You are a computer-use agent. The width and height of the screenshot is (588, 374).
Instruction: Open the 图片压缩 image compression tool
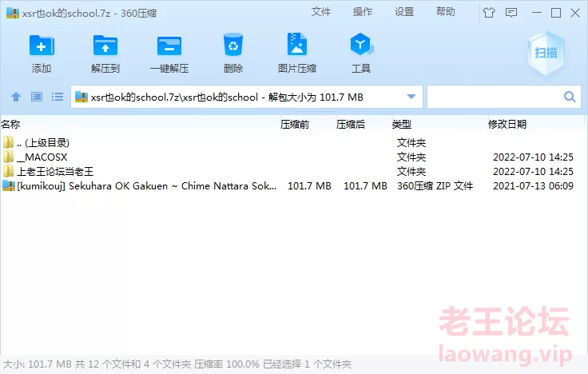click(x=297, y=45)
